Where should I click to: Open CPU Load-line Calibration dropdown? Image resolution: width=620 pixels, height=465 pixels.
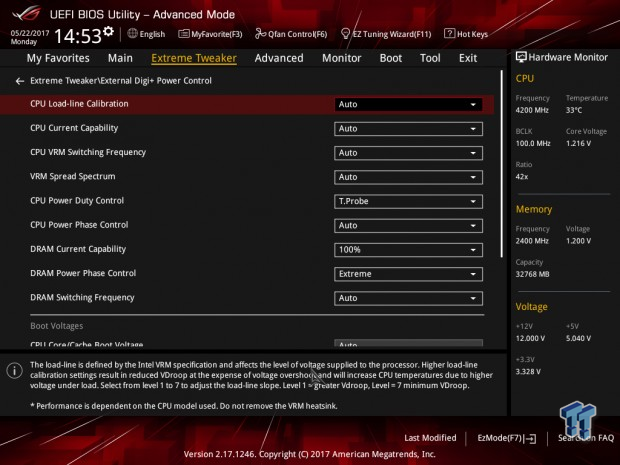(408, 104)
